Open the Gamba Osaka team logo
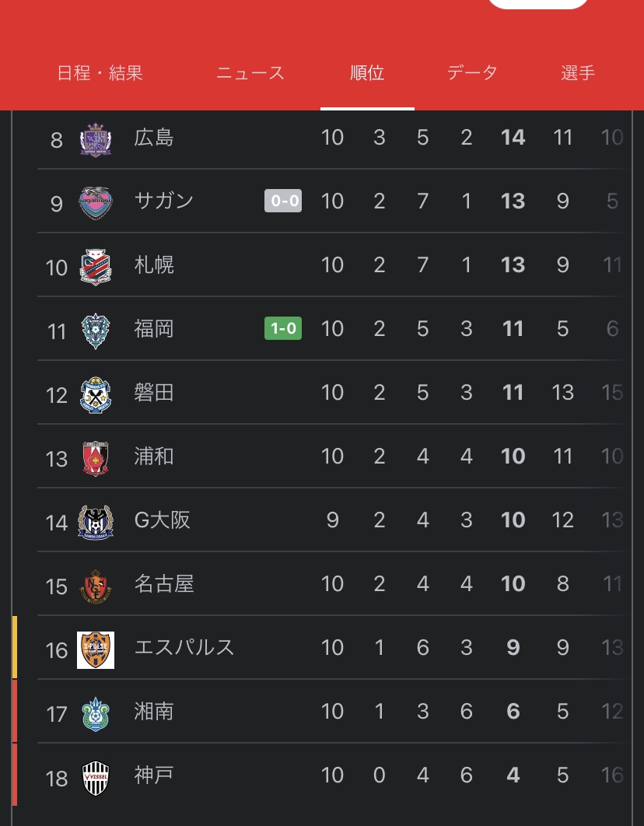 coord(96,522)
